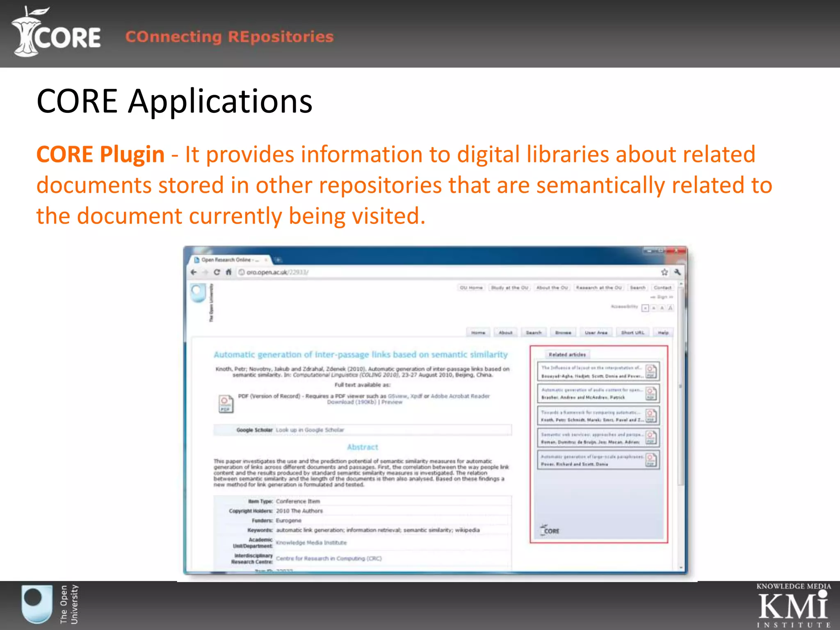The image size is (840, 630).
Task: Click the browser forward arrow
Action: [x=205, y=272]
